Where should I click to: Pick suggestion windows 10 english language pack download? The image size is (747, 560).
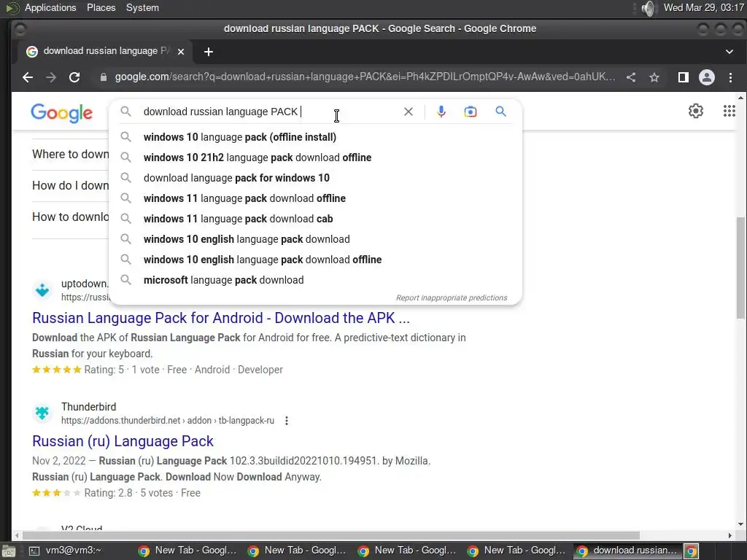tap(315, 239)
